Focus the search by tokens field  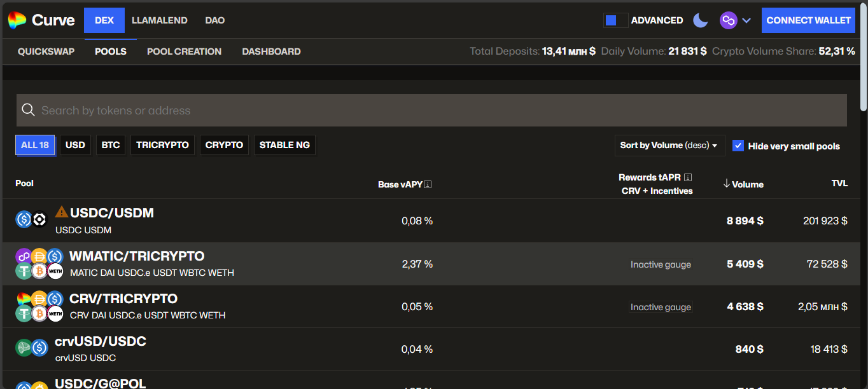pos(431,110)
